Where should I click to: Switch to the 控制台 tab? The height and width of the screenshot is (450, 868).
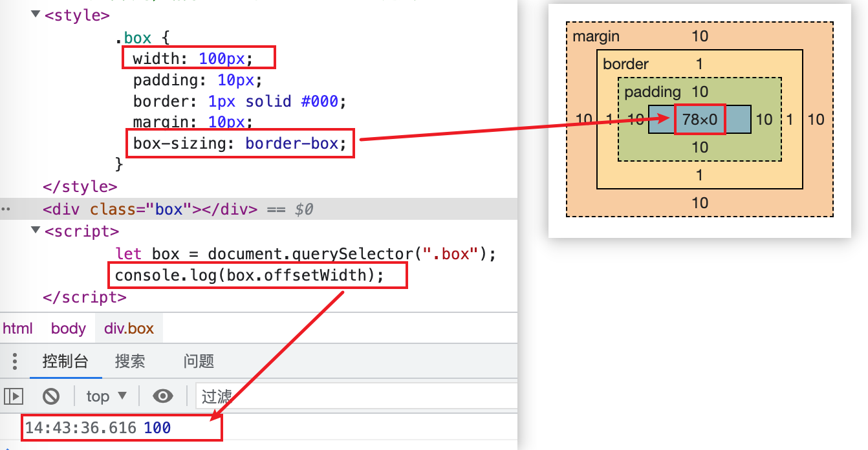(x=65, y=361)
